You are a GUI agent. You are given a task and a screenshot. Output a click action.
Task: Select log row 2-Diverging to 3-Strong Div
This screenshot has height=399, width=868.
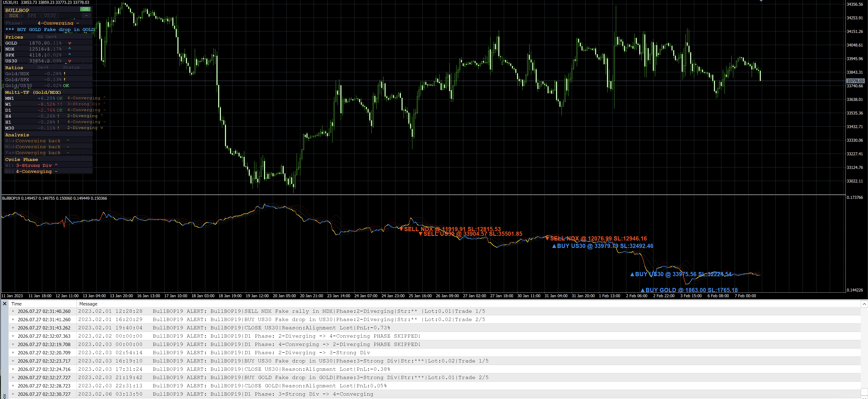tap(435, 353)
